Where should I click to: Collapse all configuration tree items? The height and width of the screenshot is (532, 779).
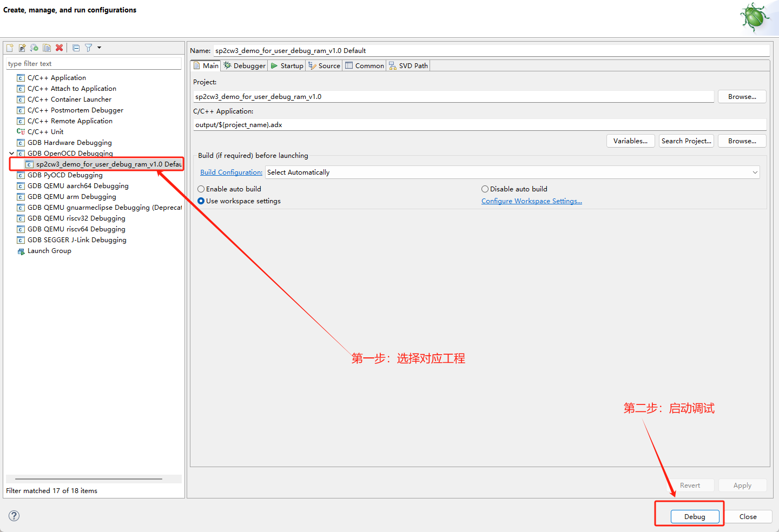76,48
